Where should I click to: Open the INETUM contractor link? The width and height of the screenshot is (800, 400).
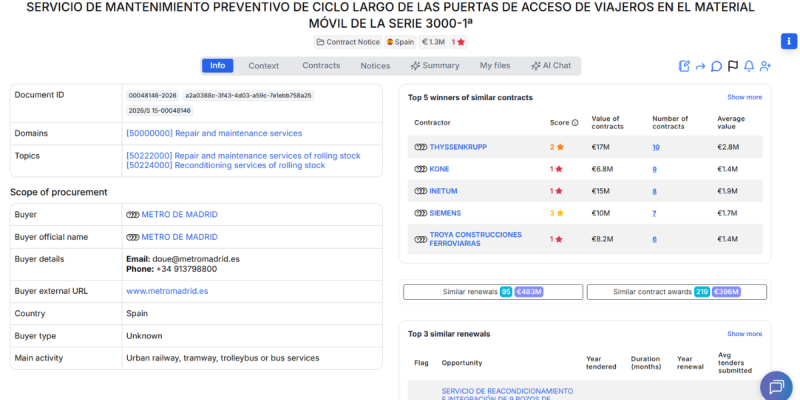pyautogui.click(x=443, y=191)
